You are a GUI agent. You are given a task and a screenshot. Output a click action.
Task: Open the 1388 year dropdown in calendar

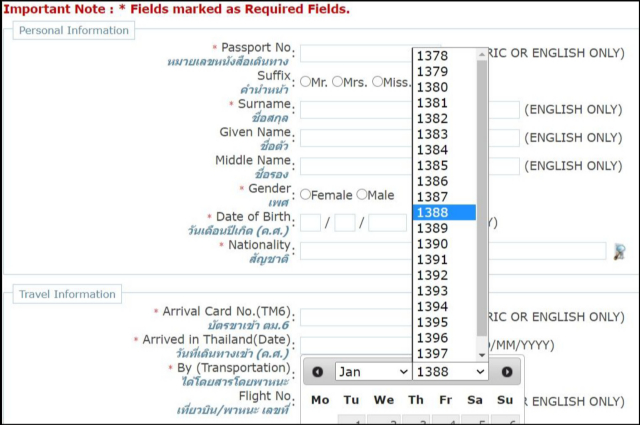click(450, 372)
